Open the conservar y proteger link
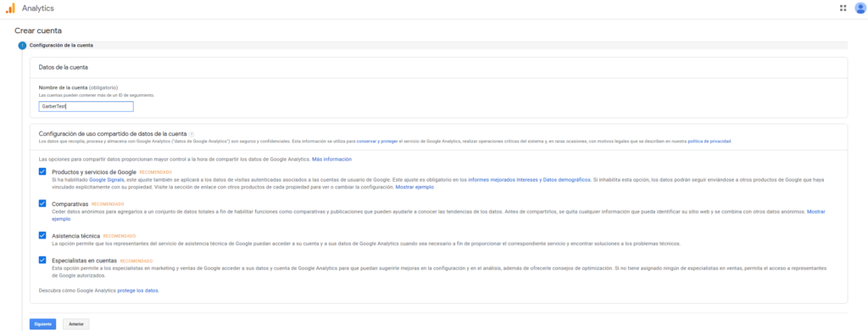Screen dimensions: 868x331 click(x=377, y=142)
